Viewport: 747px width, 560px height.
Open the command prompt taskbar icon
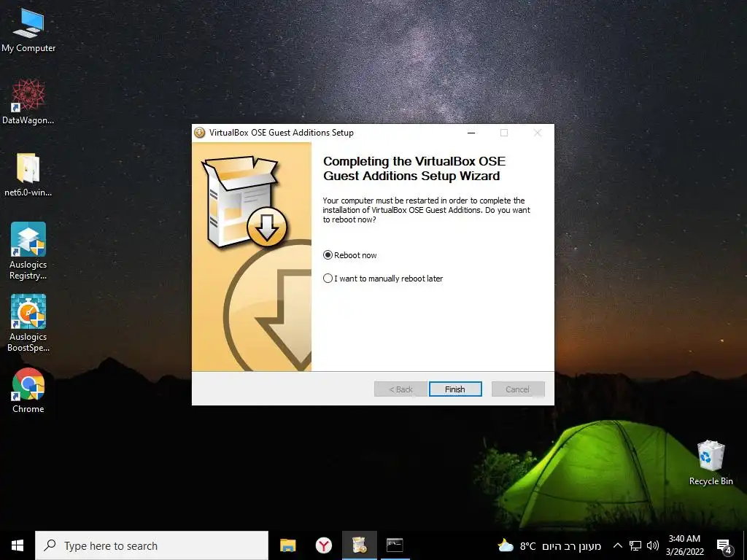pos(395,545)
